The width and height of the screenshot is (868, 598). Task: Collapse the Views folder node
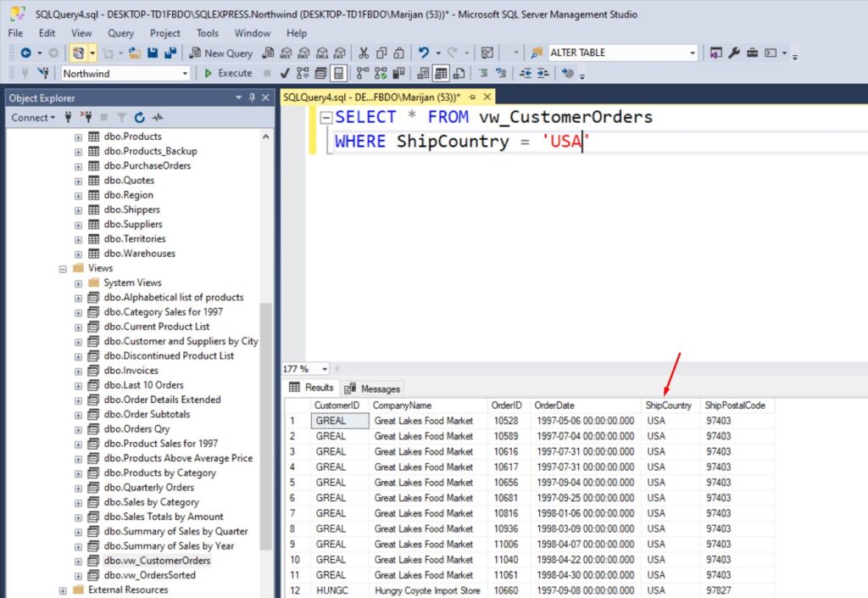63,268
